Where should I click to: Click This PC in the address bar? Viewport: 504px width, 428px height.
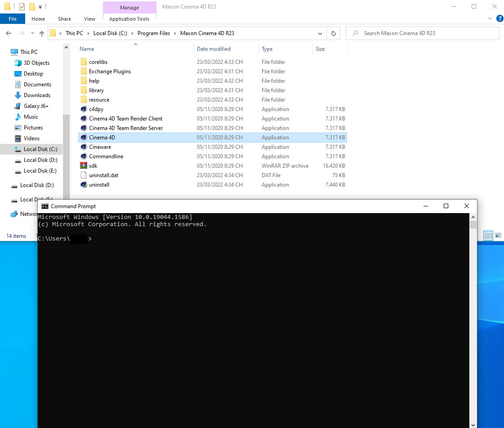point(74,33)
